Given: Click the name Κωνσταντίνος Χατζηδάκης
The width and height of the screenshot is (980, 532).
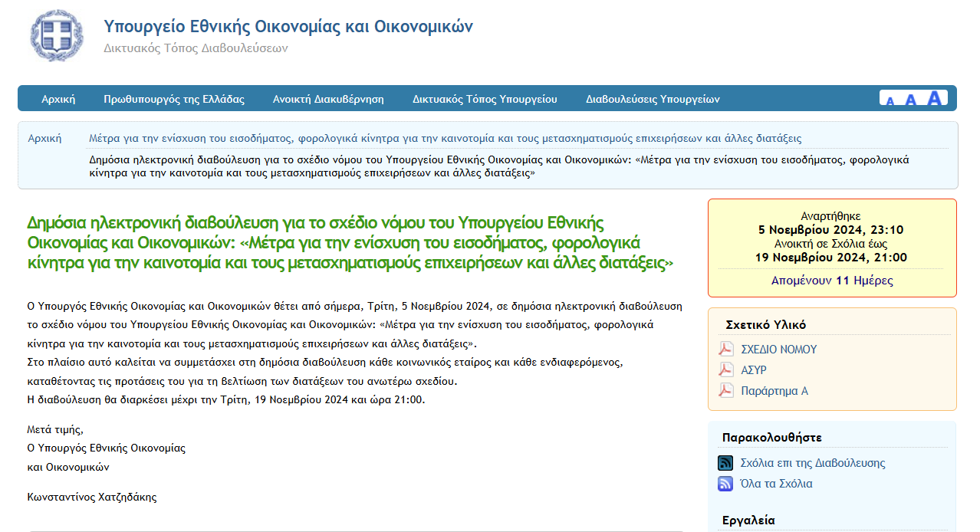Looking at the screenshot, I should tap(92, 497).
